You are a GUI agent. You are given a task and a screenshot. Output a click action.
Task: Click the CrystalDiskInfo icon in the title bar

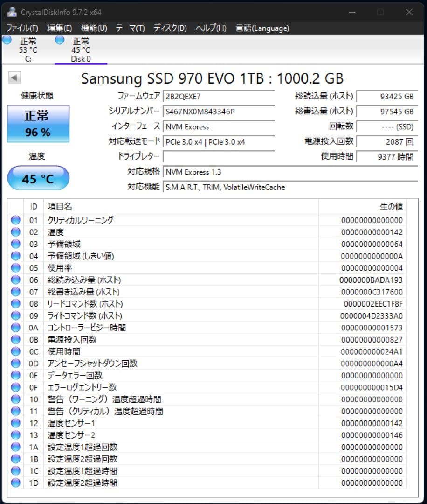(x=12, y=12)
